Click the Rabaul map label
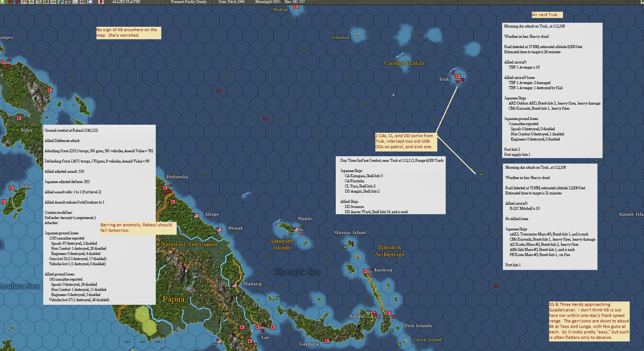Viewport: 644px width, 351px height. point(357,316)
